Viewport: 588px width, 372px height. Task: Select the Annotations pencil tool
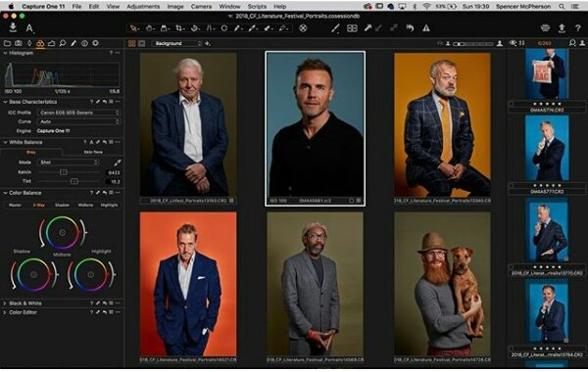coord(284,28)
